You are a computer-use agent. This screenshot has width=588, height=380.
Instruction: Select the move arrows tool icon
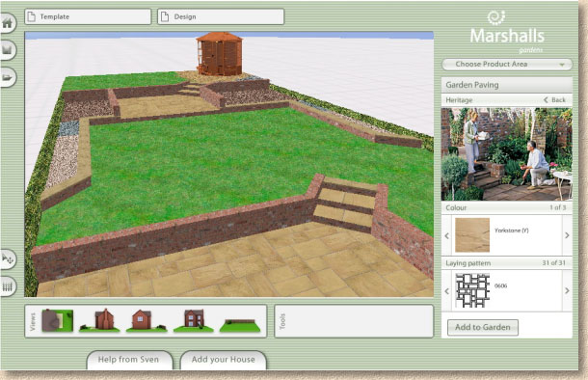[8, 258]
